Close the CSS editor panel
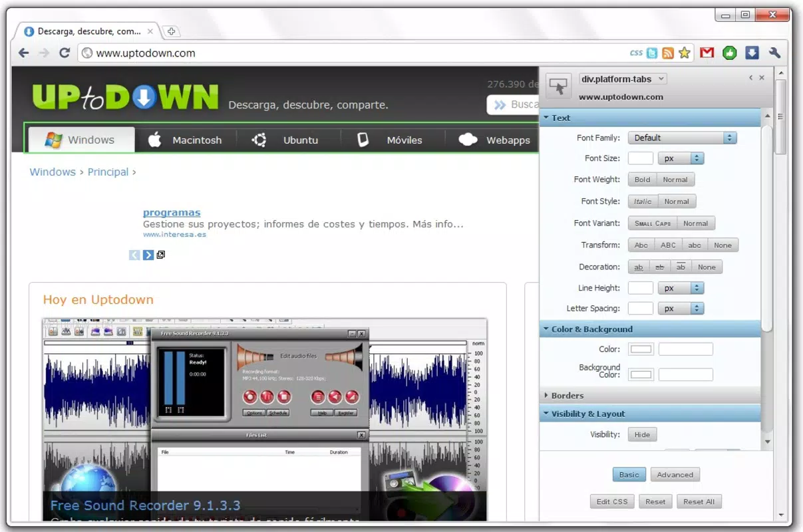The height and width of the screenshot is (532, 803). (x=762, y=78)
